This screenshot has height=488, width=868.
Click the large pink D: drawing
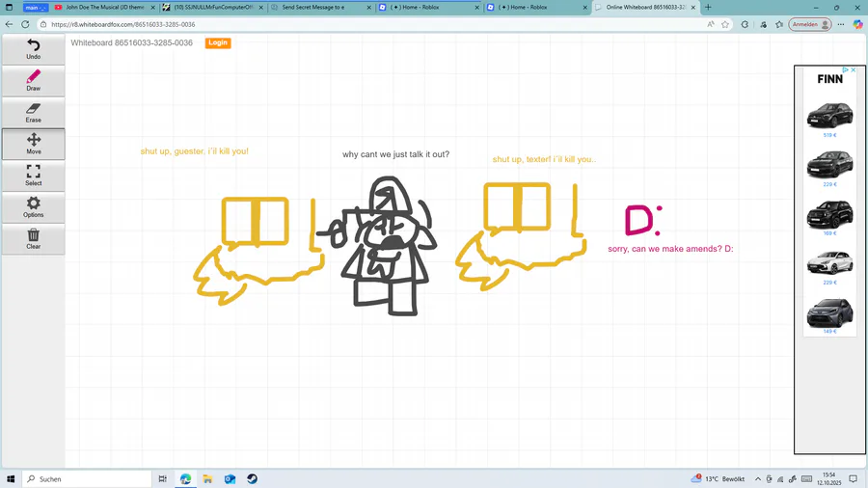(x=642, y=220)
